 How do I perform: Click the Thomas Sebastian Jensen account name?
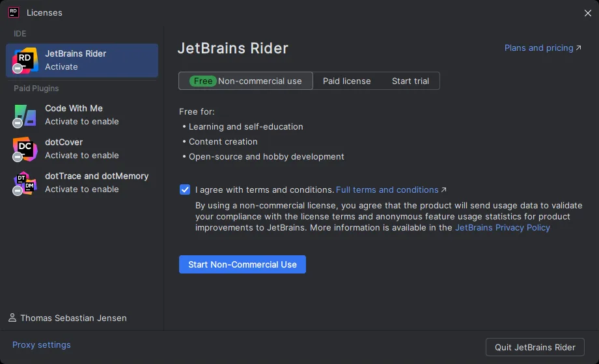click(73, 318)
